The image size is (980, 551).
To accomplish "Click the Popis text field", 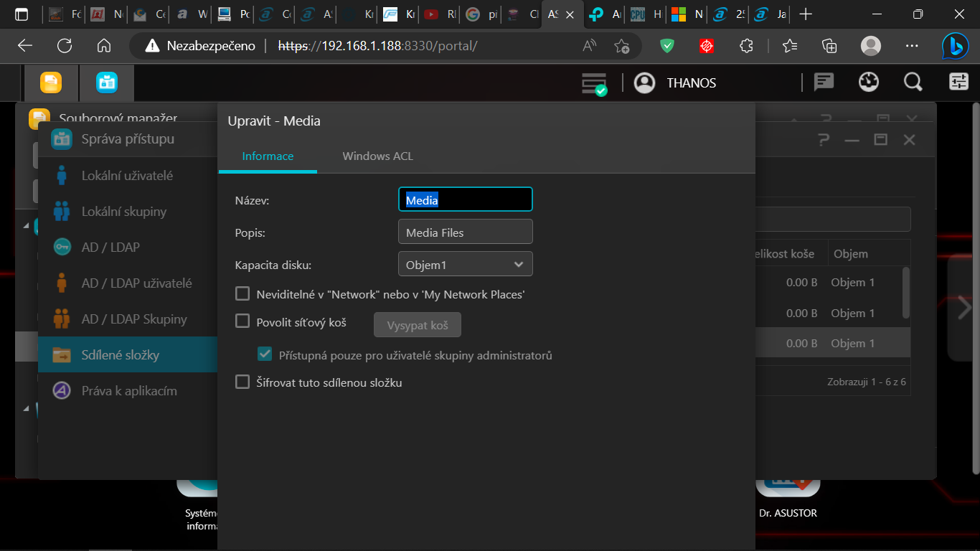I will tap(465, 232).
